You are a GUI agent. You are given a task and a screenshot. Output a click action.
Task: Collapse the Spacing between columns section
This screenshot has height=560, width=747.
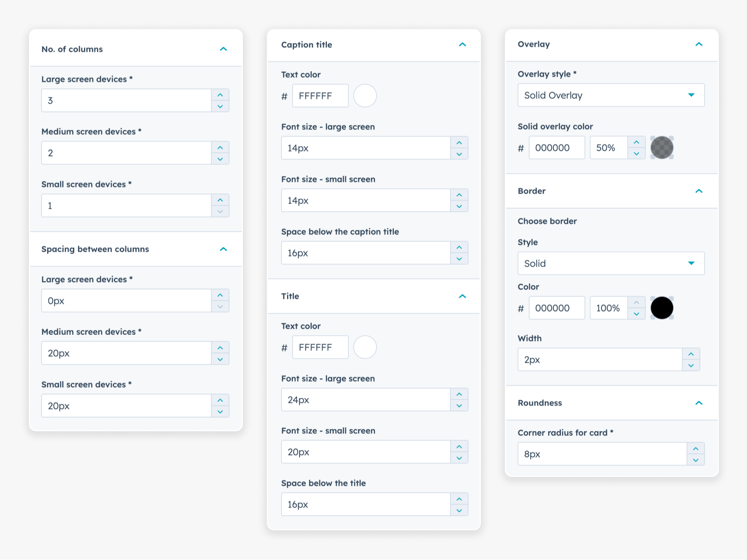224,249
